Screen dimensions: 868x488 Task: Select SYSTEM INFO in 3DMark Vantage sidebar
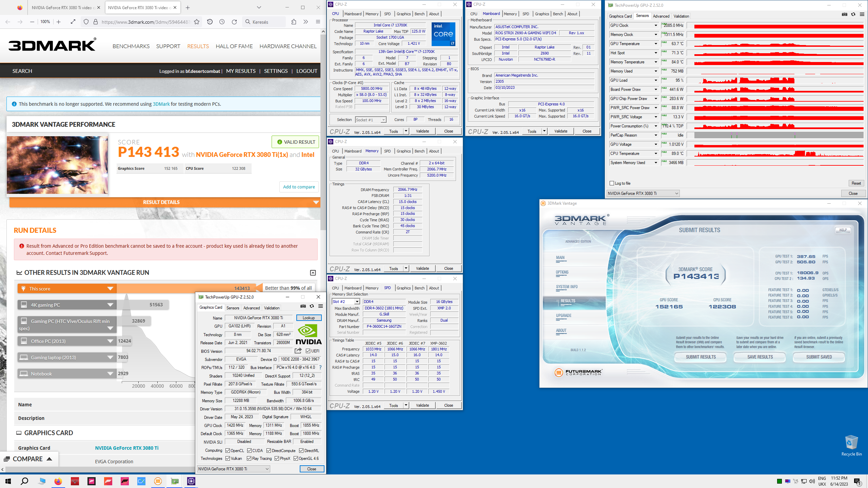pyautogui.click(x=567, y=287)
